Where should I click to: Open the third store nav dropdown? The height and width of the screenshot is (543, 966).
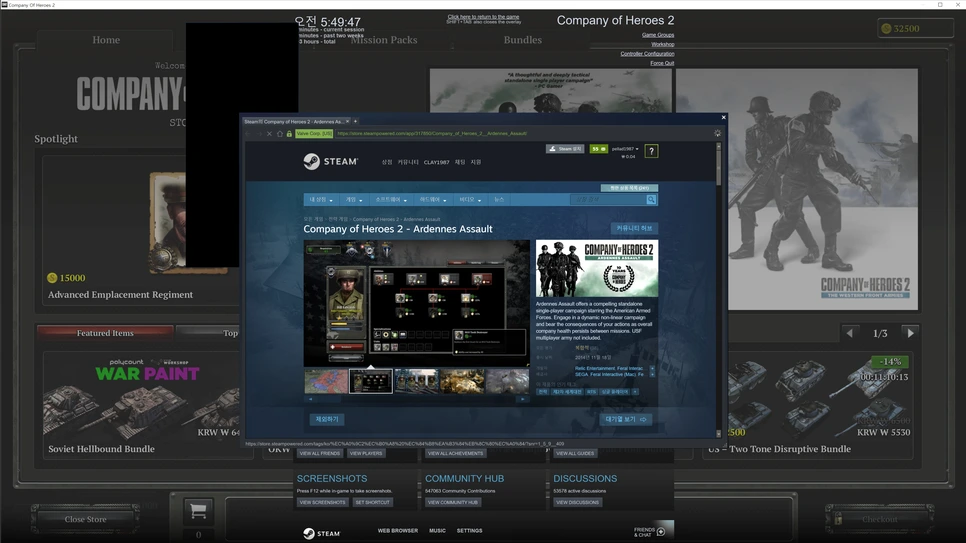[391, 200]
